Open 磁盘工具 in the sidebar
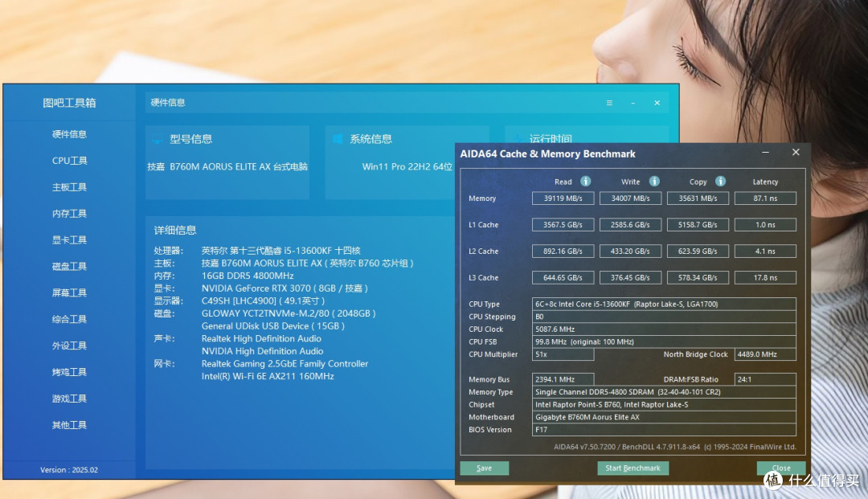Screen dimensions: 868x499 69,267
